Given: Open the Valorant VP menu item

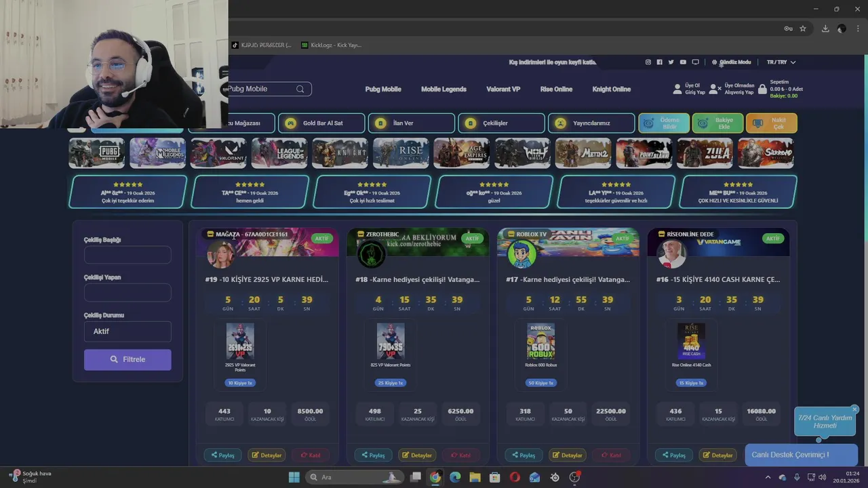Looking at the screenshot, I should (503, 89).
